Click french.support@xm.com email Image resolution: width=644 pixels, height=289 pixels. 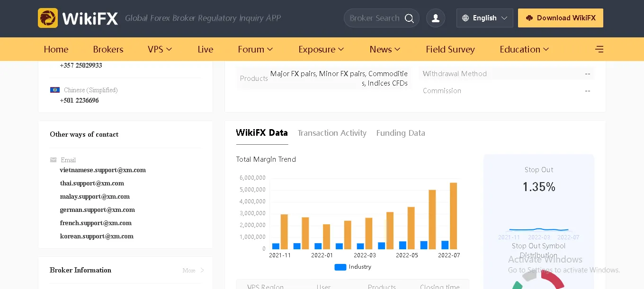pos(96,223)
